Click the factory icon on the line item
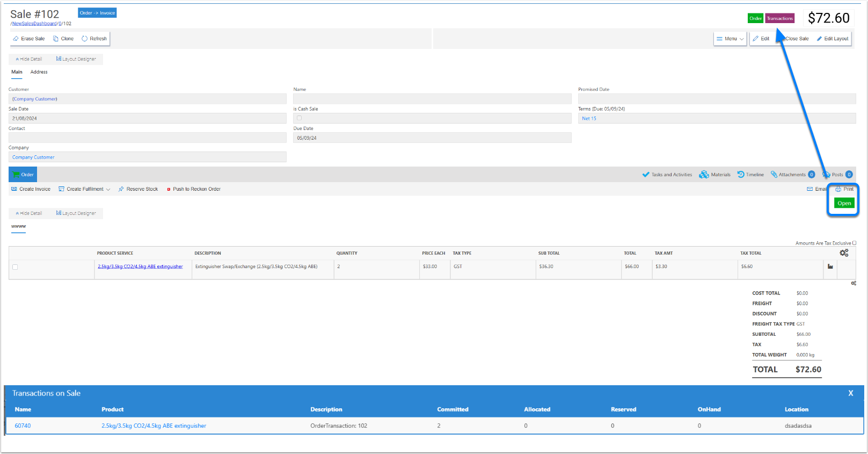This screenshot has width=868, height=454. point(830,266)
